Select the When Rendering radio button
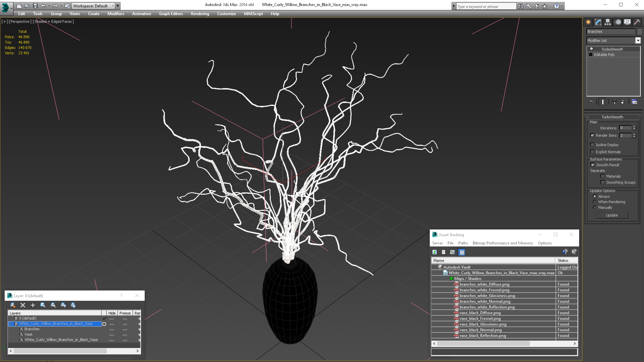Image resolution: width=644 pixels, height=362 pixels. pos(595,202)
